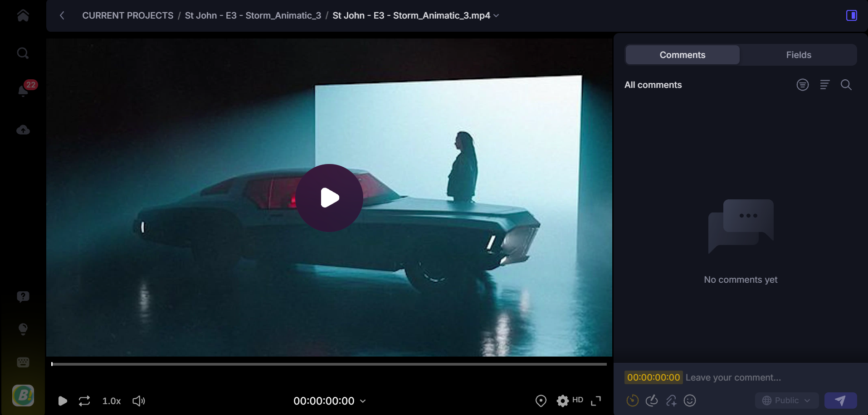The image size is (868, 415).
Task: Change the 1.0x playback speed
Action: coord(112,401)
